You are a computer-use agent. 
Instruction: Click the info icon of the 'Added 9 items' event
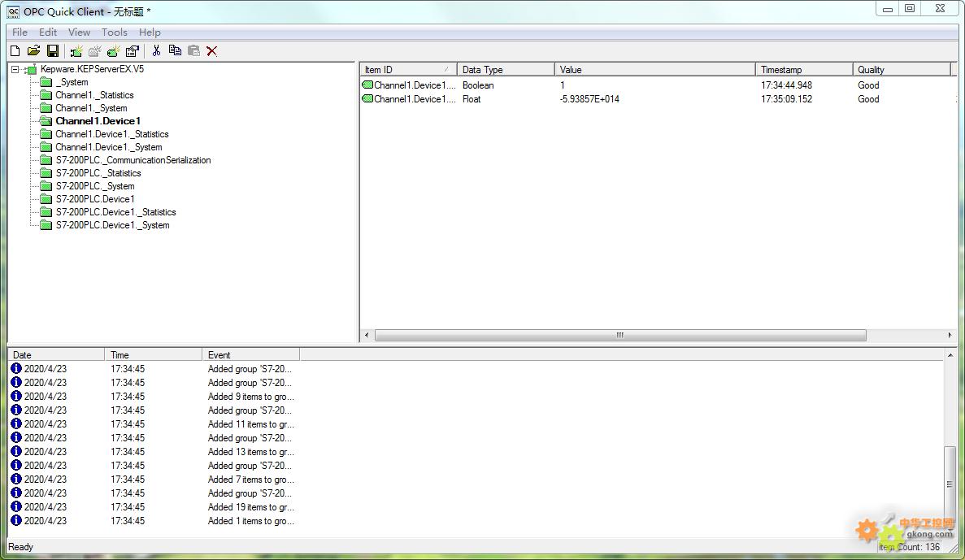[x=16, y=397]
